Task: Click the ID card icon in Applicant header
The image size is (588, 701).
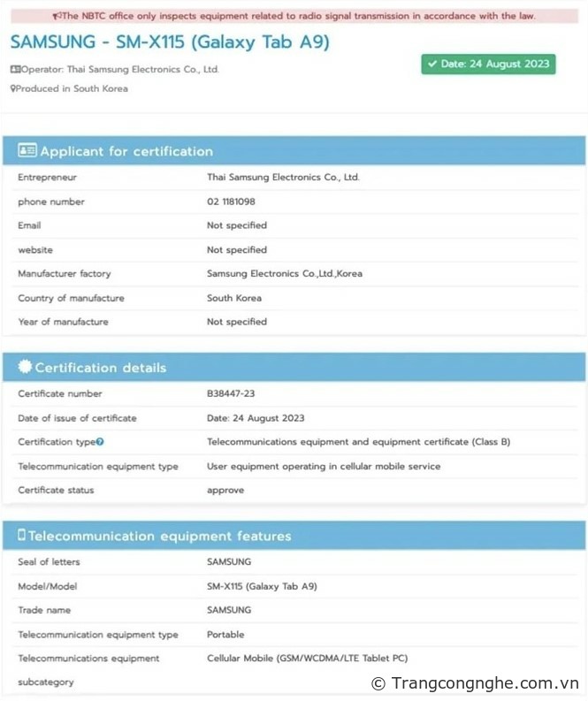Action: click(27, 151)
